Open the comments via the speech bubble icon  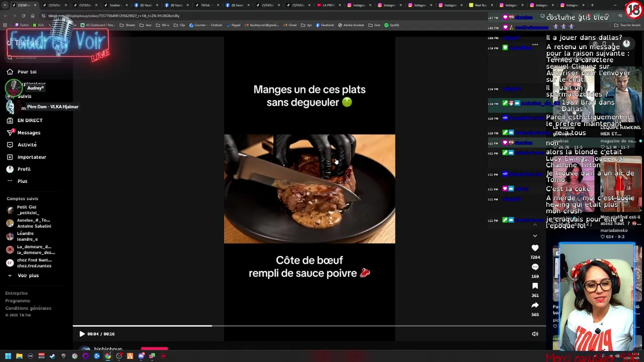(535, 267)
